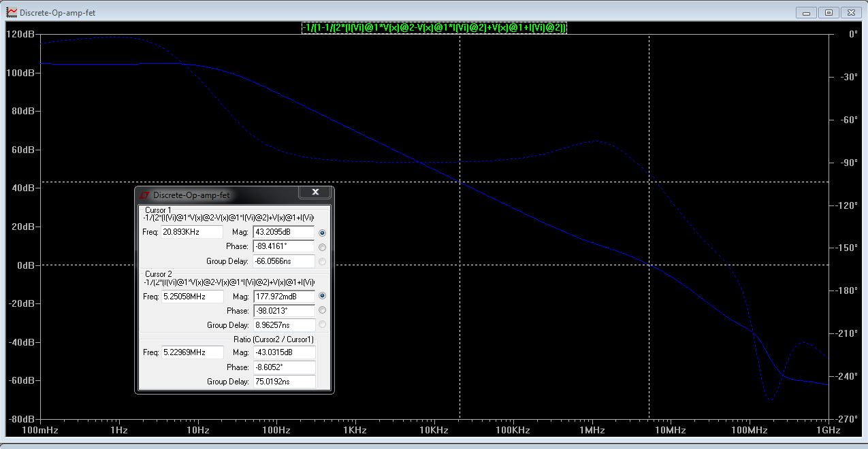Click the 120dB label on the magnitude axis
This screenshot has width=868, height=449.
tap(20, 34)
